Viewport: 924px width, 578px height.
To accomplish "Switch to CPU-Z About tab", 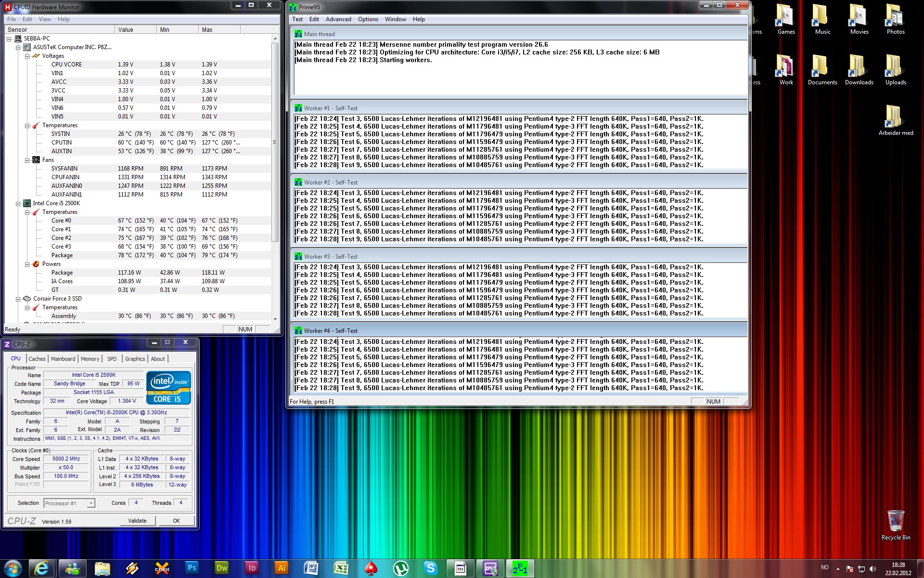I will pyautogui.click(x=158, y=359).
